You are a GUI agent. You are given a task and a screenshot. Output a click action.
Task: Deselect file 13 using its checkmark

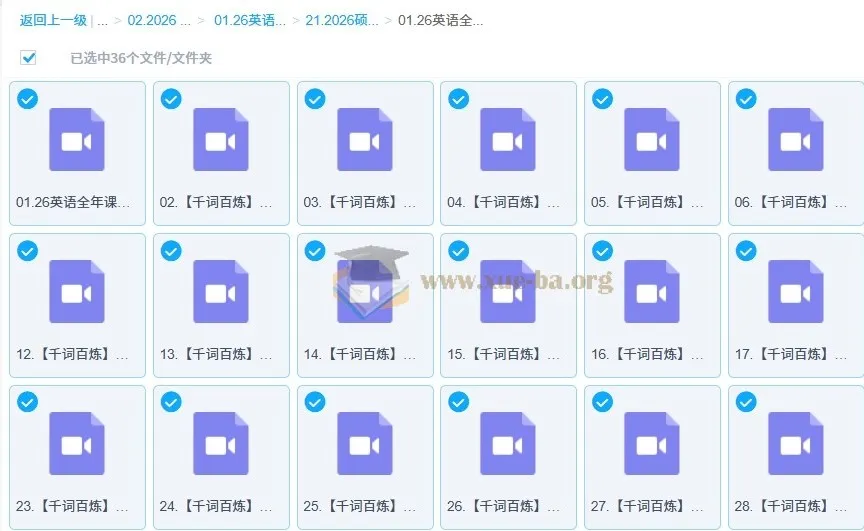[x=171, y=251]
